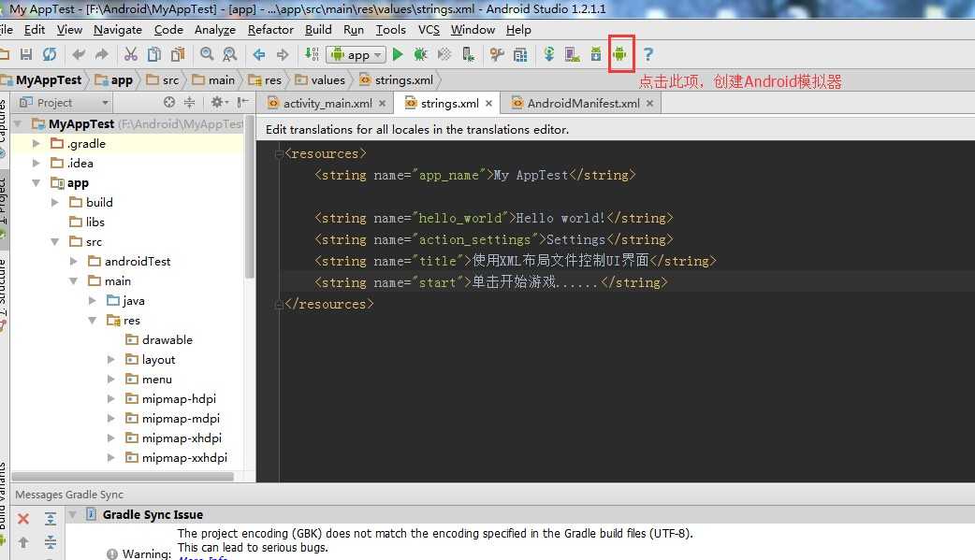Click the up arrow in Messages panel
Viewport: 975px width, 560px height.
[23, 542]
